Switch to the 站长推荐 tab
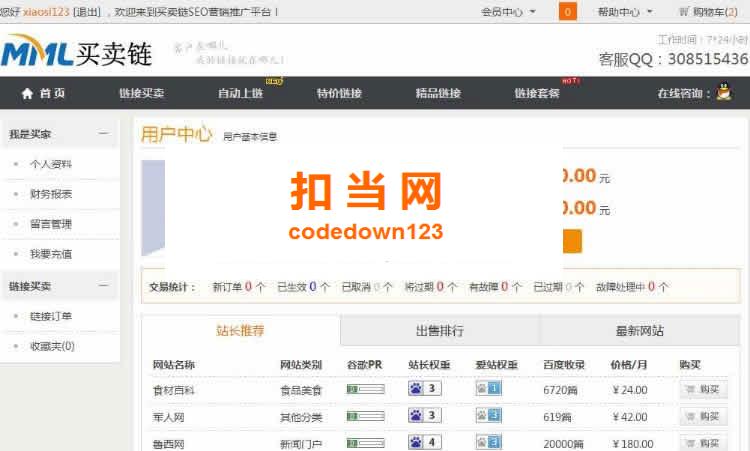The image size is (750, 451). point(241,330)
